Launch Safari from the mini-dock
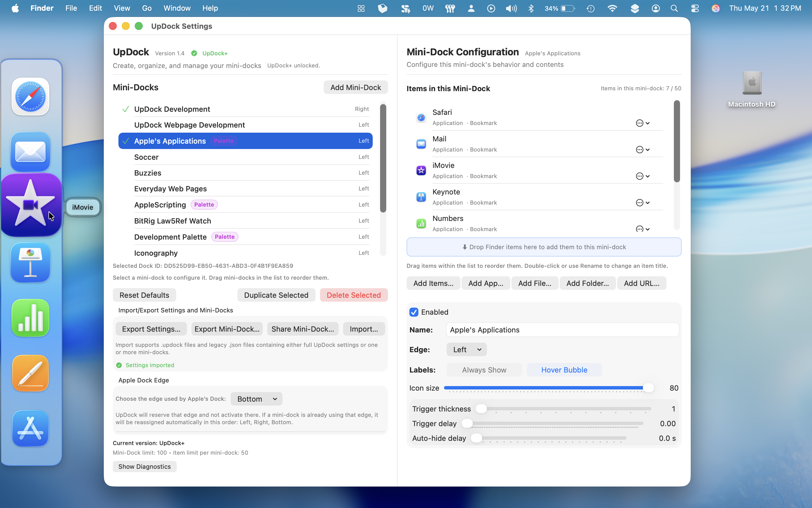The image size is (812, 508). [x=30, y=97]
